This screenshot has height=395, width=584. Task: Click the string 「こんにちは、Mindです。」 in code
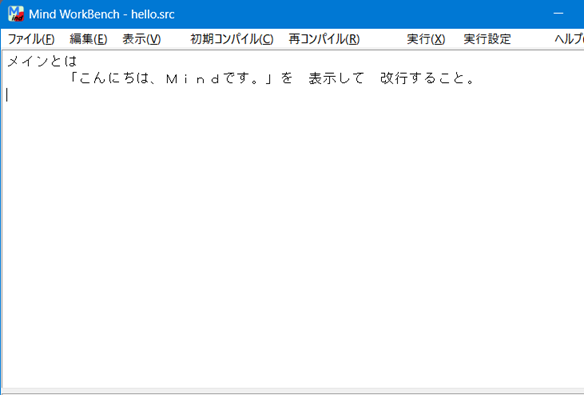coord(172,79)
